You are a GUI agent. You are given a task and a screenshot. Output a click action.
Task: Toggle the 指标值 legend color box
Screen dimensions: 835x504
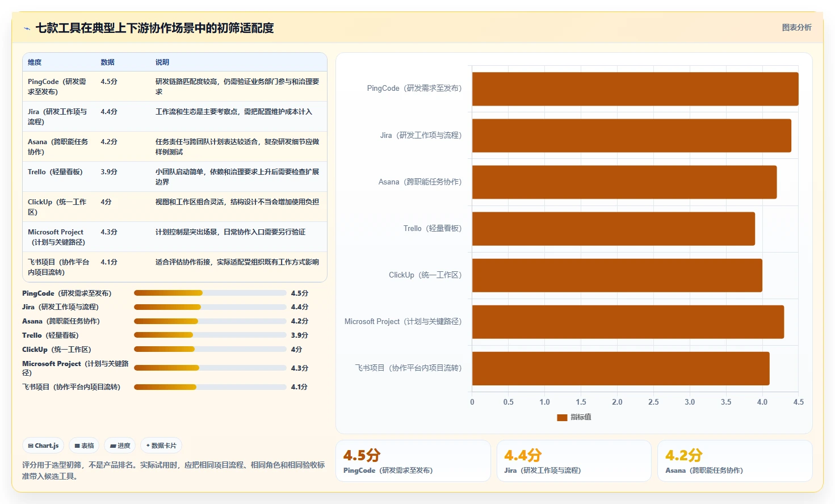pyautogui.click(x=562, y=417)
